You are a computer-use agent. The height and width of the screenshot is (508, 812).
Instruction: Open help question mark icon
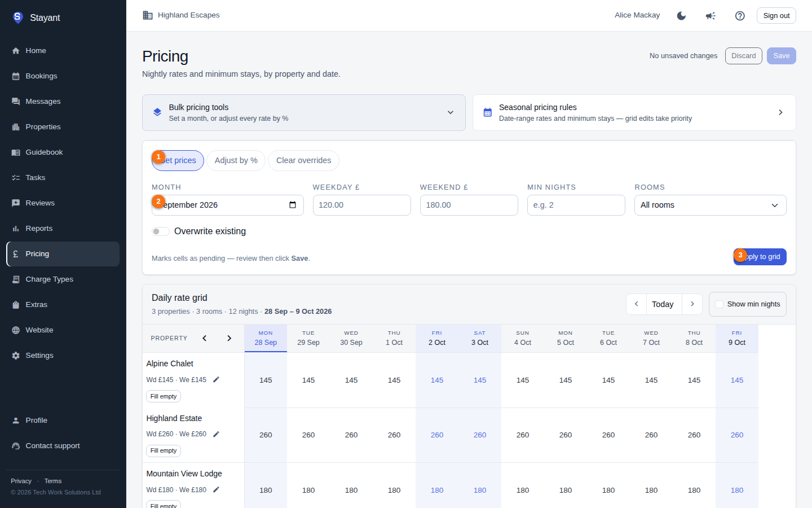point(740,16)
